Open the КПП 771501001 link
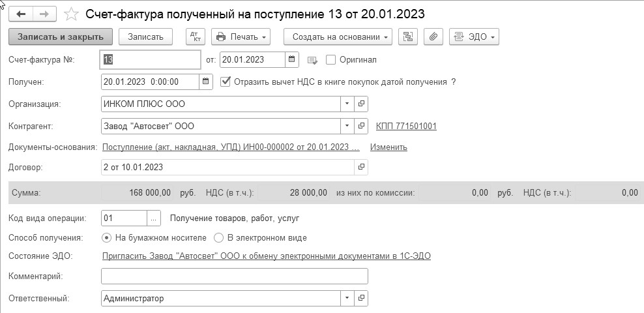This screenshot has width=644, height=313. [x=406, y=127]
